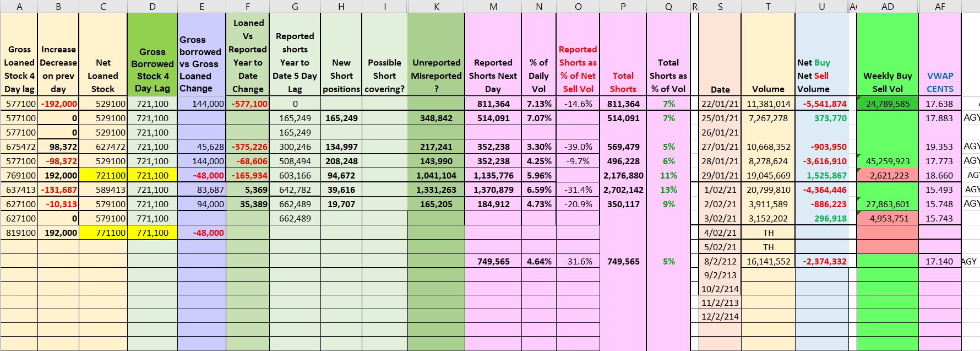Click the cell containing -10,313
The height and width of the screenshot is (351, 980).
(x=58, y=204)
